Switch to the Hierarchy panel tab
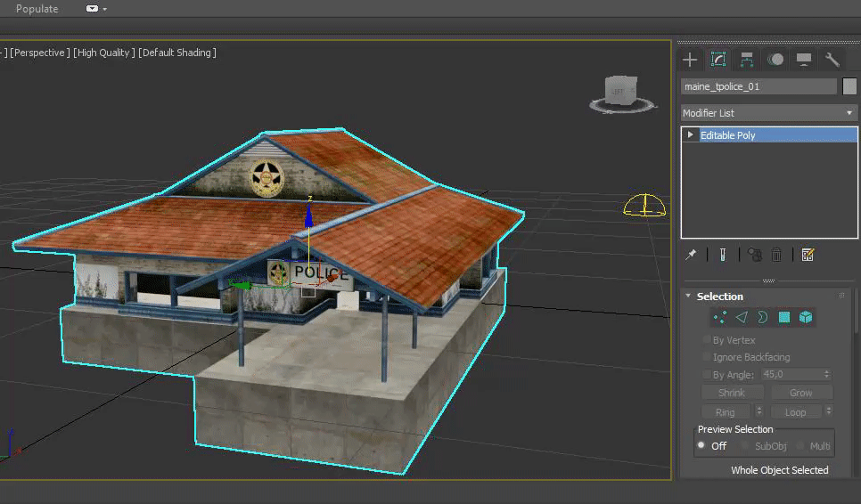Viewport: 861px width, 504px height. coord(747,60)
